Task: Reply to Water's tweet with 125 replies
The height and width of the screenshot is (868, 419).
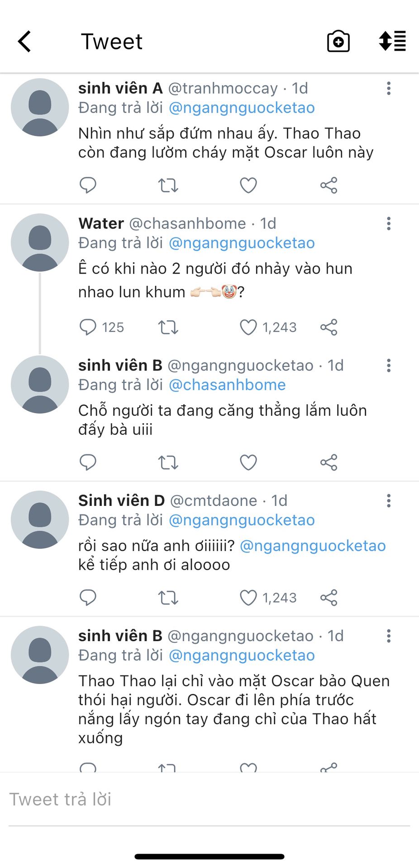Action: coord(88,327)
